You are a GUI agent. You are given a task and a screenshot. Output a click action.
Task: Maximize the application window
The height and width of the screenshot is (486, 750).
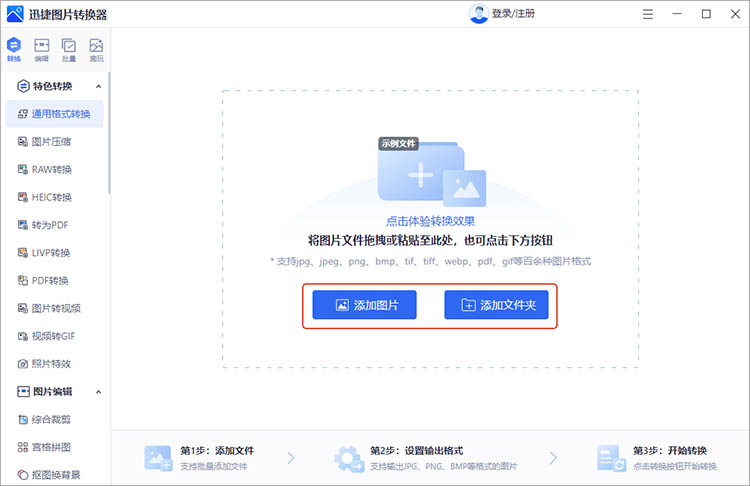coord(706,14)
